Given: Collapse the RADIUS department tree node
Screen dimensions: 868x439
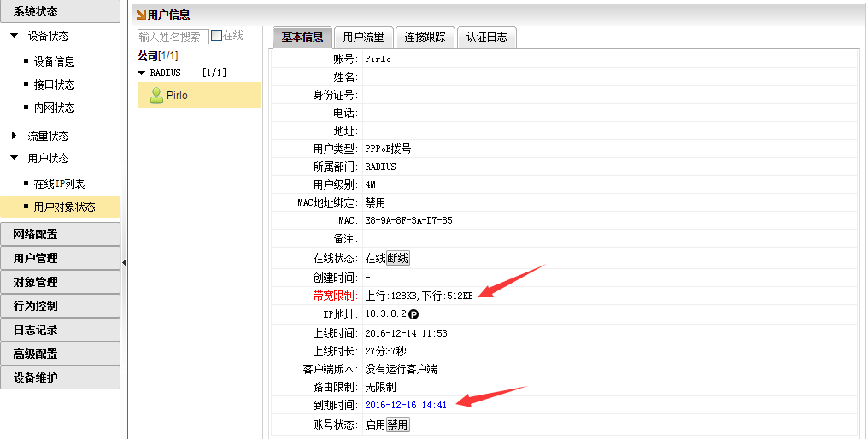Looking at the screenshot, I should (142, 73).
